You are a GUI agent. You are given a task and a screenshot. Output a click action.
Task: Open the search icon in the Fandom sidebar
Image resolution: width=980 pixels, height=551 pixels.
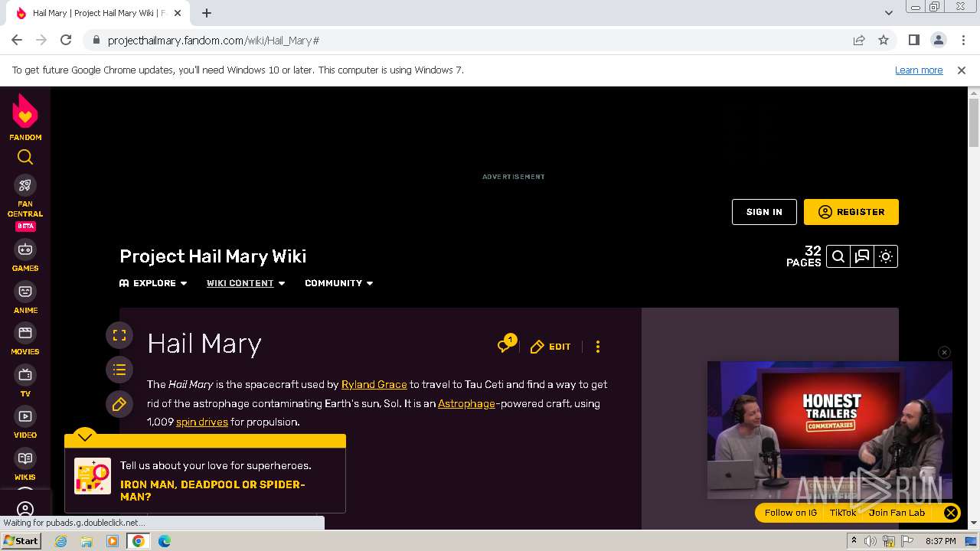pos(25,157)
